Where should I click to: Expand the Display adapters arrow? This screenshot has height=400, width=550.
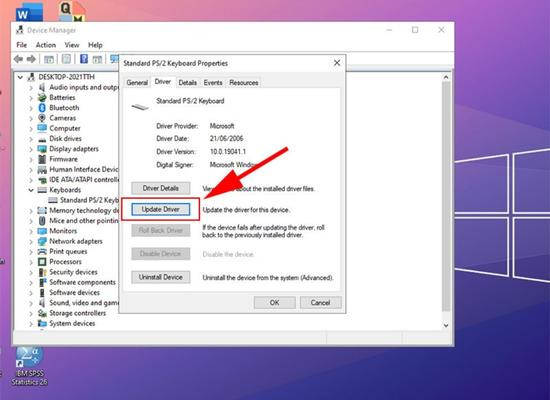coord(31,149)
